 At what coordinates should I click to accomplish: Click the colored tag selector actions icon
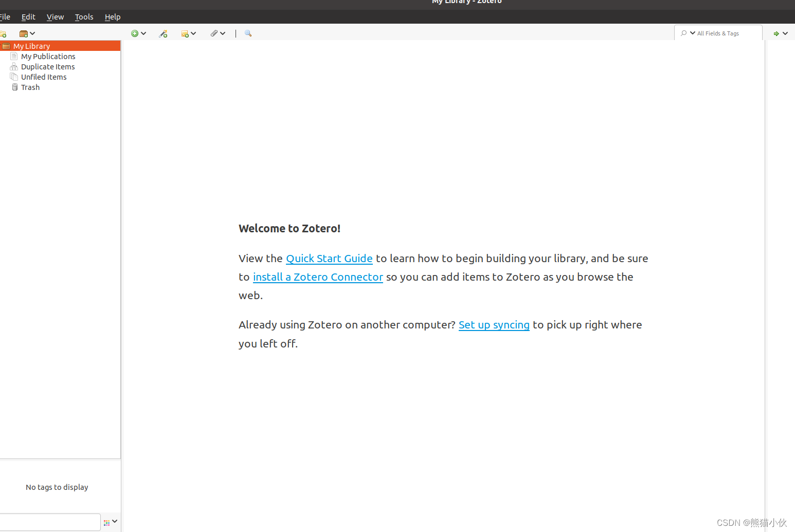coord(106,522)
